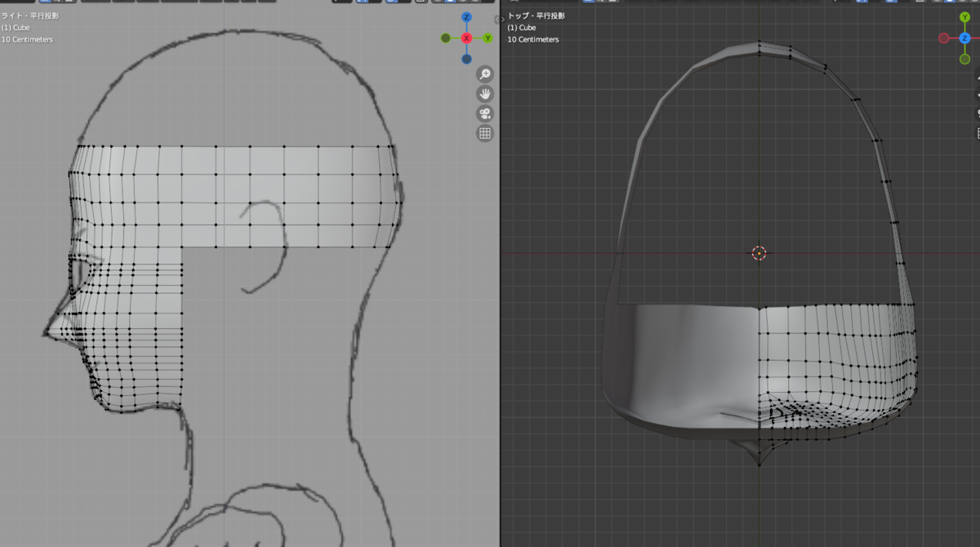This screenshot has height=547, width=980.
Task: Click the 3D cursor in the top view
Action: [759, 253]
